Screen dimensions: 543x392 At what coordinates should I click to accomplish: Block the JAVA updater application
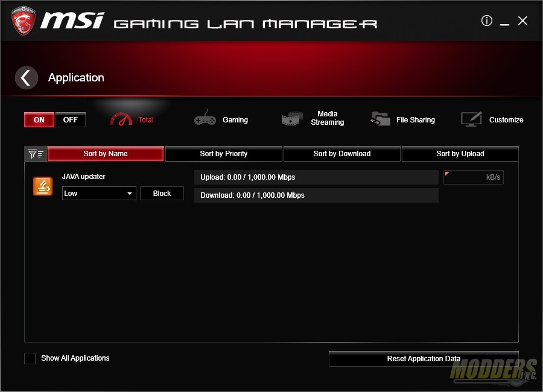[162, 193]
